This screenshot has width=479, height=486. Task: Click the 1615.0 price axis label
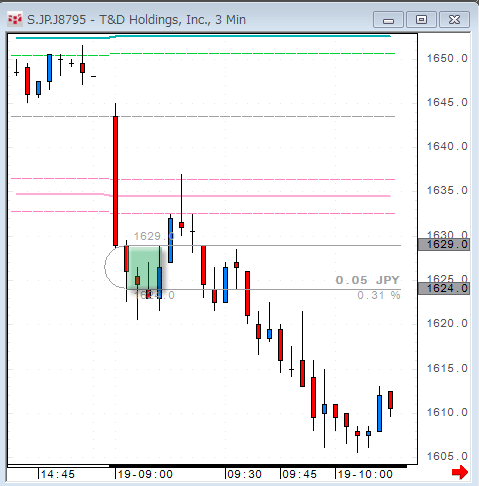(x=447, y=368)
